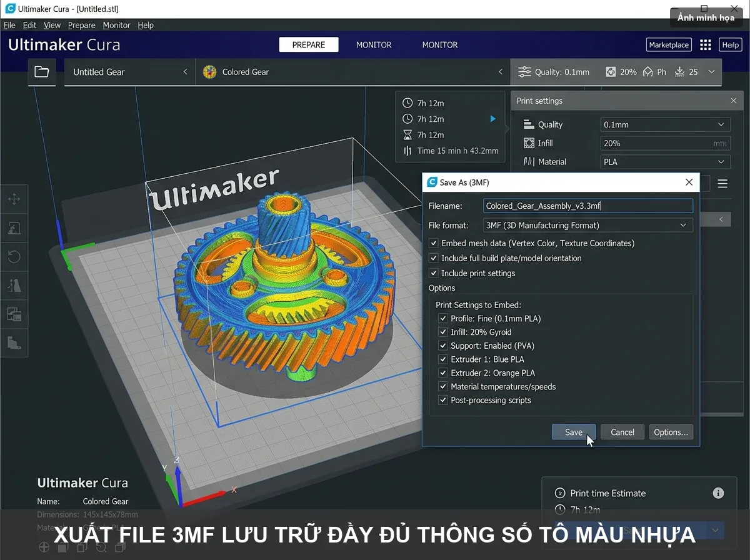This screenshot has height=560, width=750.
Task: Open the File format dropdown
Action: pyautogui.click(x=588, y=225)
